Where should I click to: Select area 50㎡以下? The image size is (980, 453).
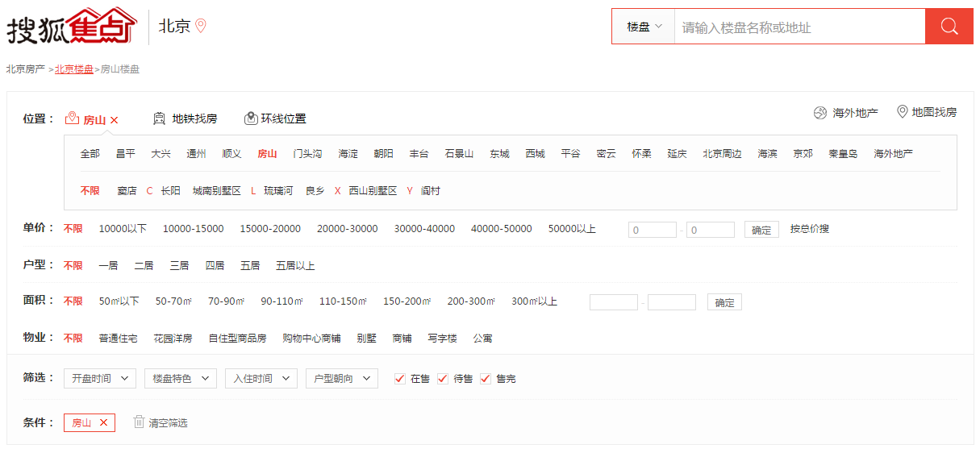[119, 301]
